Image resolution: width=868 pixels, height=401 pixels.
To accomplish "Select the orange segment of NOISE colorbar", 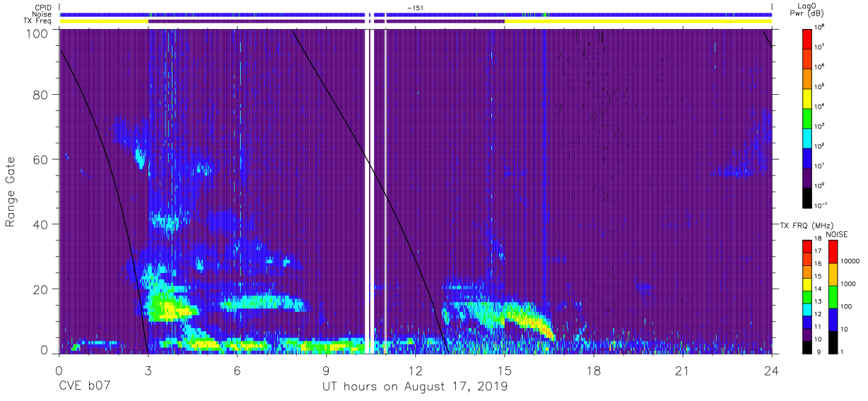I will [833, 274].
